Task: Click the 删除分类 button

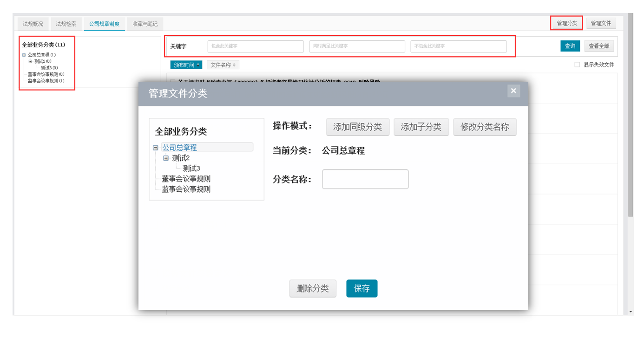Action: (x=313, y=288)
